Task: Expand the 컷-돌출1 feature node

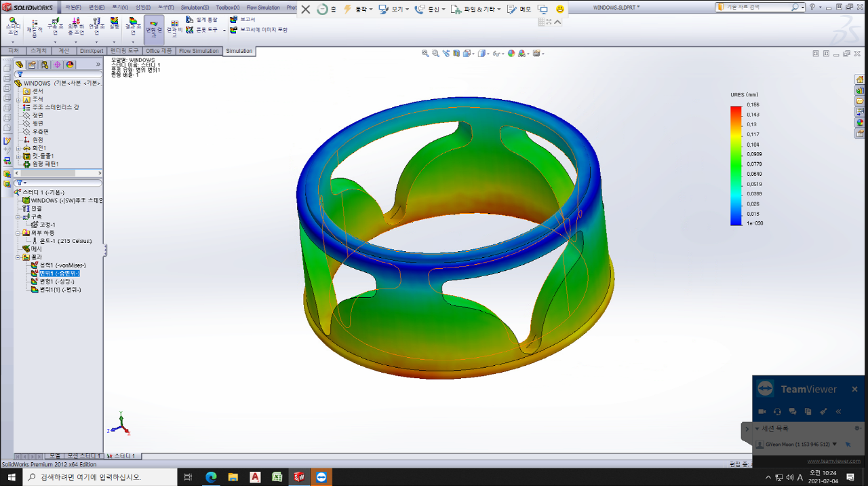Action: pyautogui.click(x=19, y=156)
